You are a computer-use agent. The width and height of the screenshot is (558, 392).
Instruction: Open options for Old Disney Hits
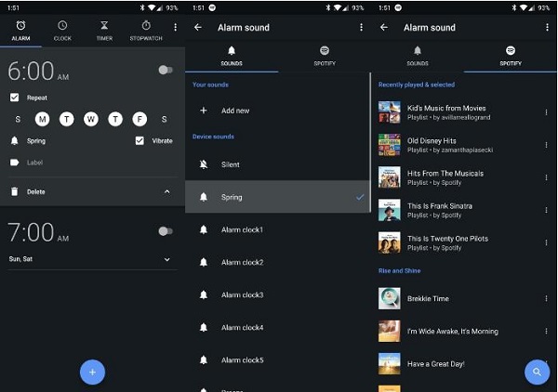(x=546, y=145)
